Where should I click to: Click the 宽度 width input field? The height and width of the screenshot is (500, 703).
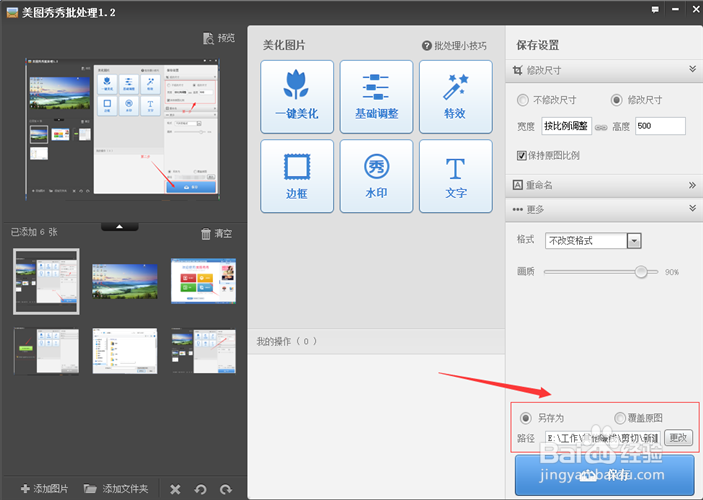[566, 126]
